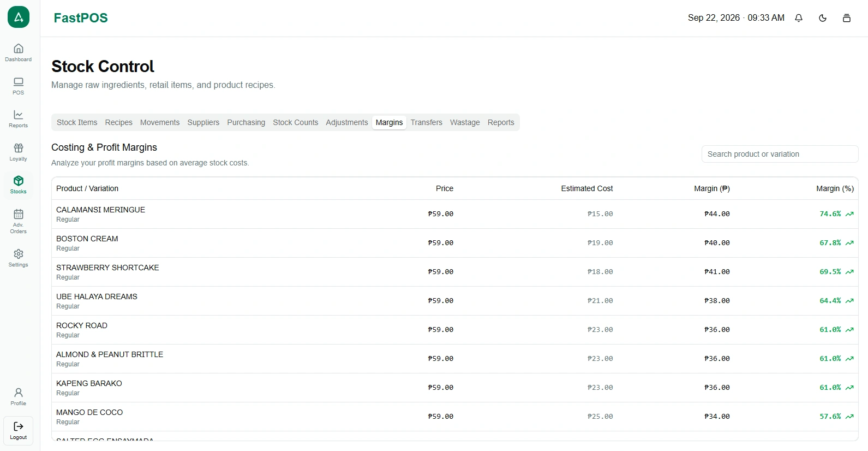Focus the Search product or variation field
The height and width of the screenshot is (451, 868).
tap(780, 154)
